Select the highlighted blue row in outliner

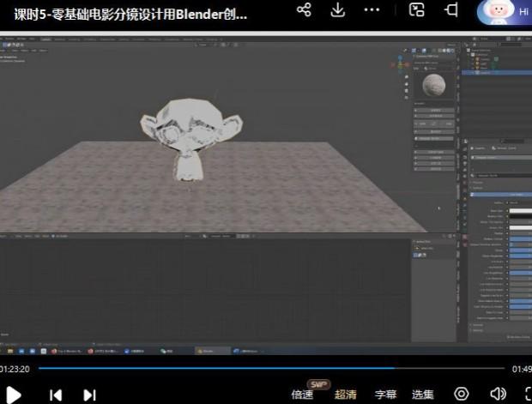click(x=498, y=73)
